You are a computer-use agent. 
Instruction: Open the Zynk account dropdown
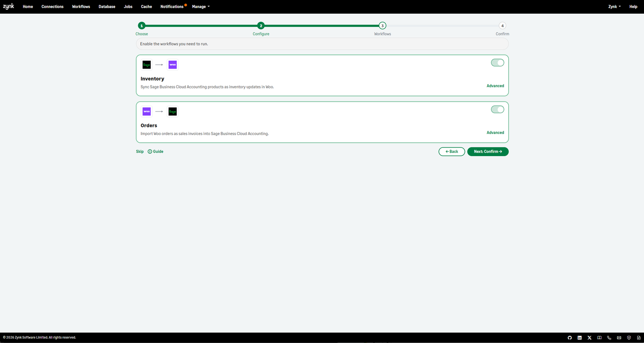pos(614,6)
